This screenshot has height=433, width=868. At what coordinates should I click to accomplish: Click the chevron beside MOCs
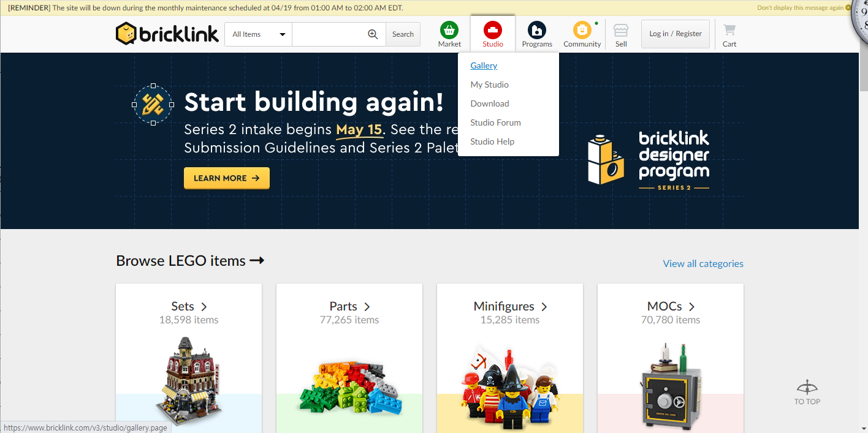click(x=691, y=307)
